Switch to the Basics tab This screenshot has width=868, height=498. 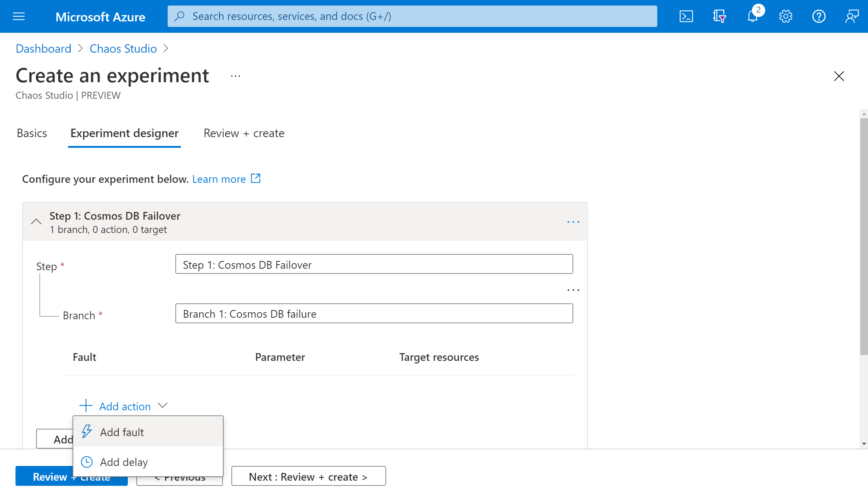(32, 132)
